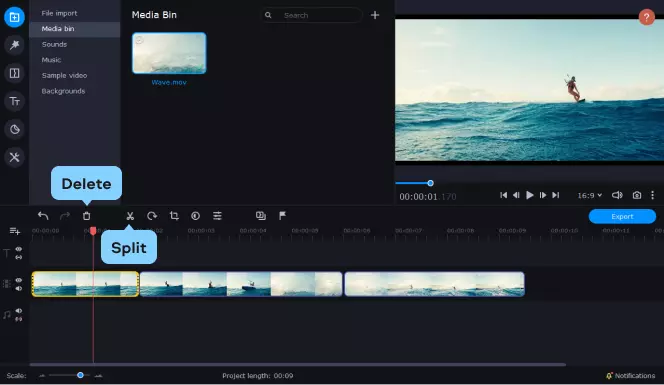This screenshot has height=385, width=664.
Task: Add a marker with flag icon
Action: (282, 216)
